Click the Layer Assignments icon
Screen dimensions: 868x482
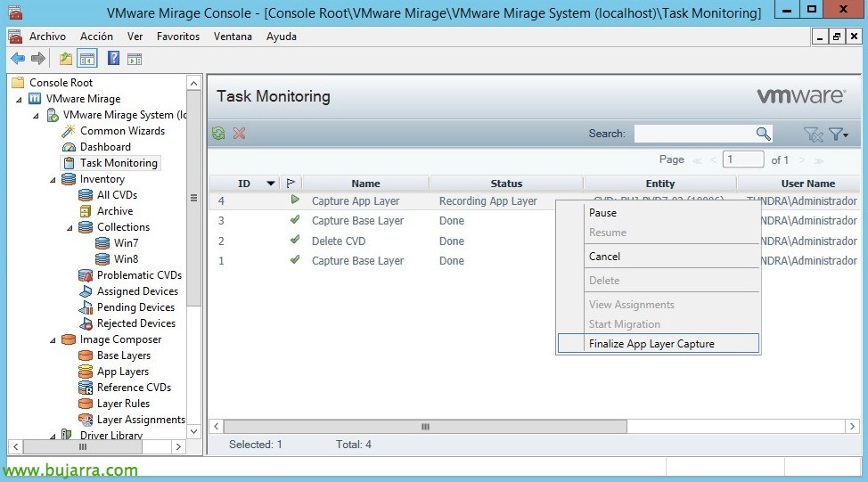point(86,420)
